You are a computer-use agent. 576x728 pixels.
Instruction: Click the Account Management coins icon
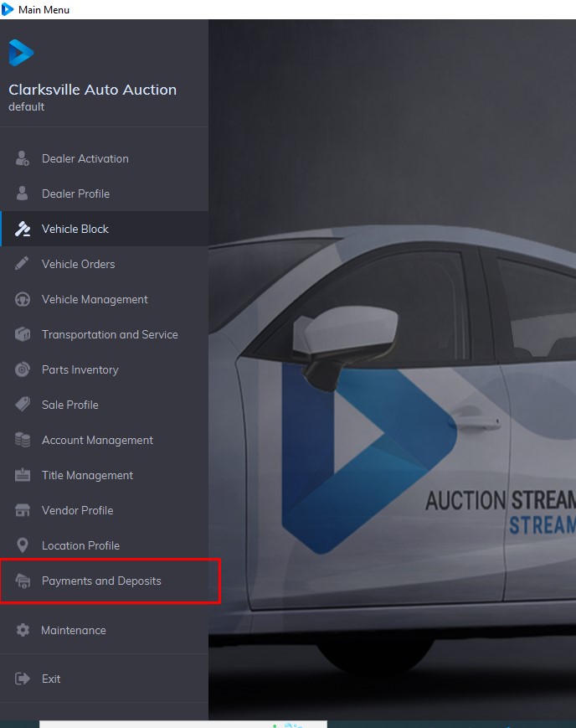(23, 440)
